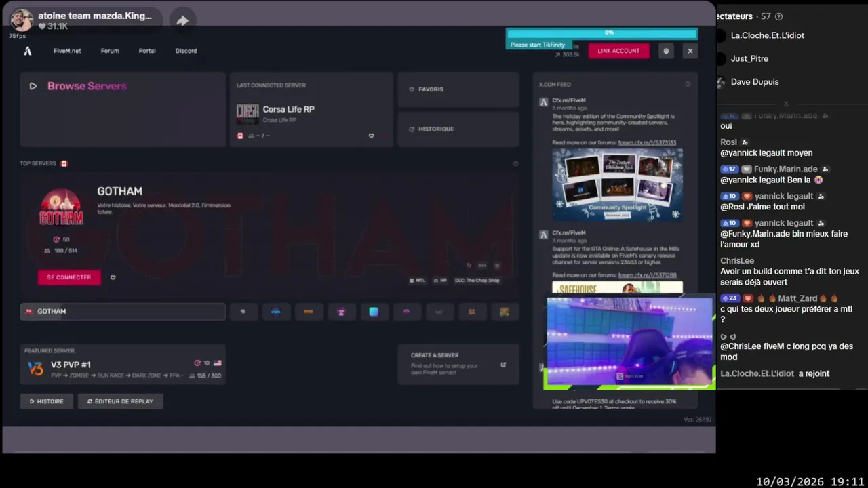Select Corsa Life RP last connected server
868x488 pixels.
[x=311, y=109]
